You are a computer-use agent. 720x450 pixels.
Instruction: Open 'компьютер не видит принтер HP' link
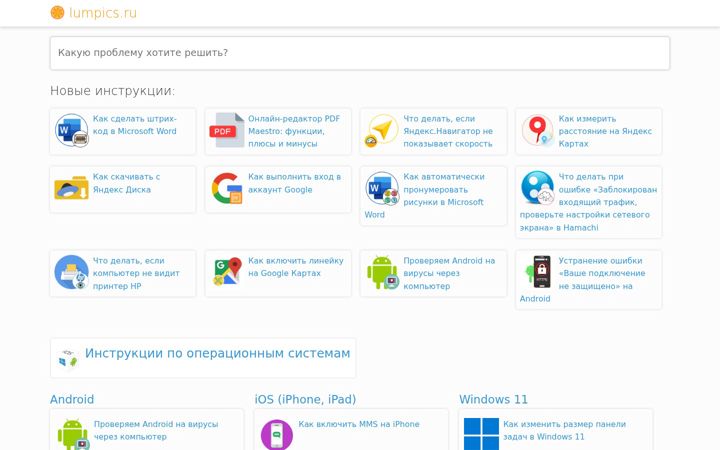pos(136,273)
